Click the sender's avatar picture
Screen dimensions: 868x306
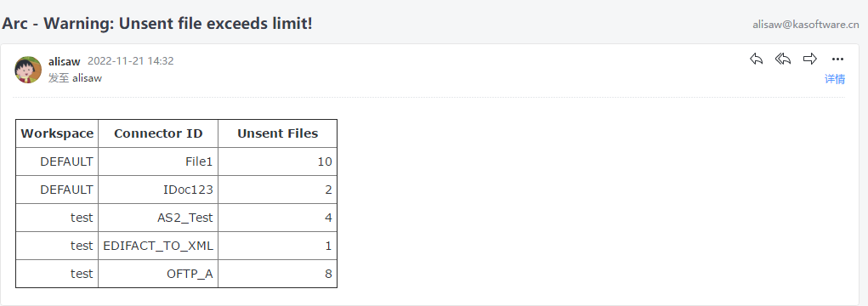click(x=28, y=70)
